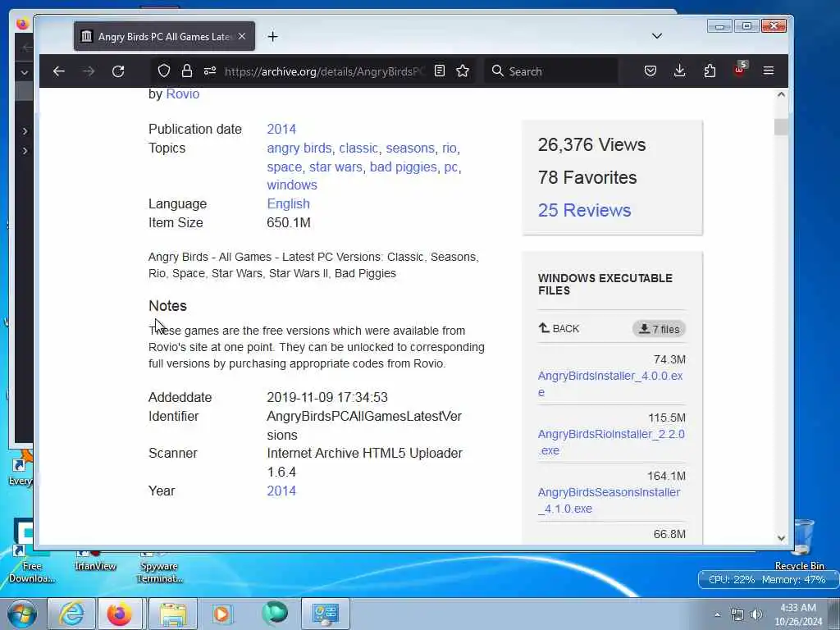840x630 pixels.
Task: Click the page scrollbar down arrow
Action: point(781,538)
